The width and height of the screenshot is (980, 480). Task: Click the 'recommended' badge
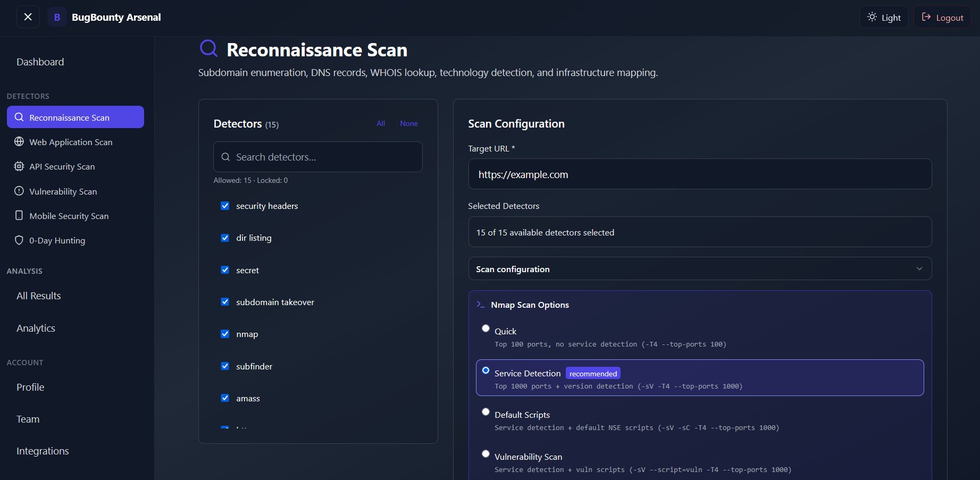[x=593, y=373]
